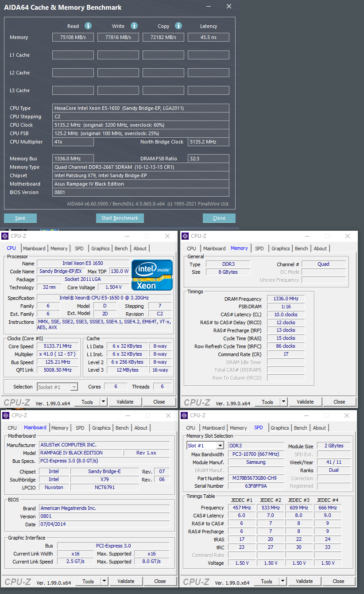Switch to Mainboard tab in the SPD-tab window
364x594 pixels.
pos(213,428)
